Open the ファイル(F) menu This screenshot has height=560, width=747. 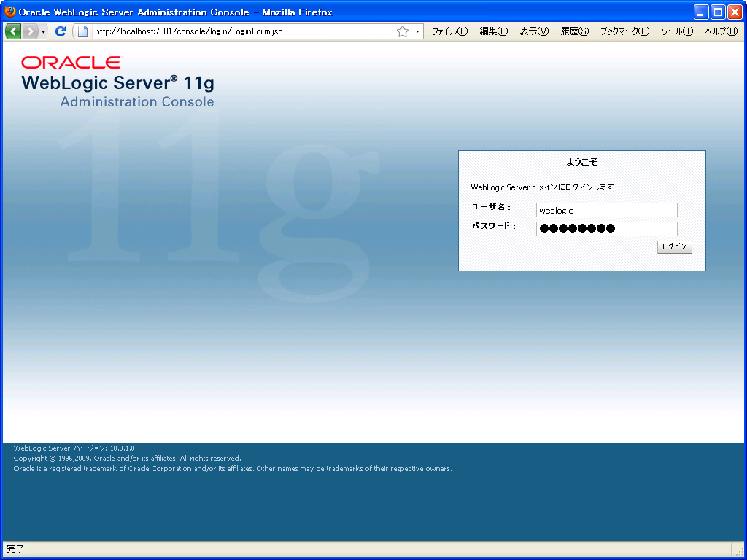pyautogui.click(x=449, y=31)
